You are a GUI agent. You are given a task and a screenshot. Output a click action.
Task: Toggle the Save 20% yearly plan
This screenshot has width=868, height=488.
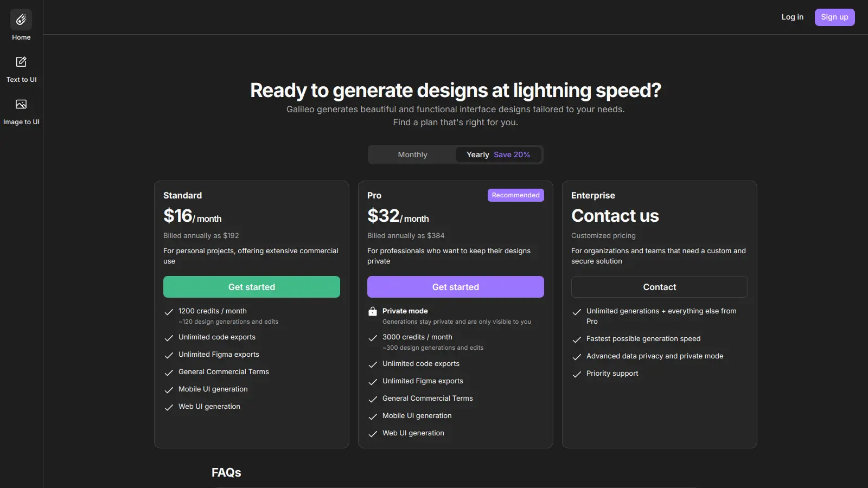coord(511,155)
